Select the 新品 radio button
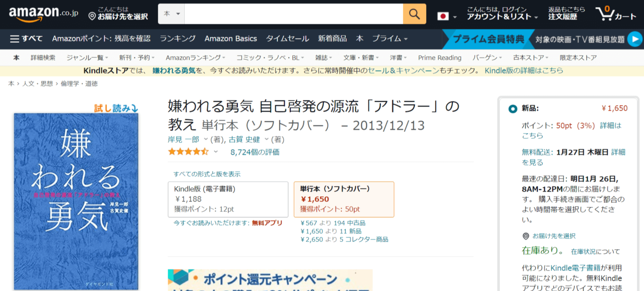Viewport: 644px width, 291px height. click(x=513, y=109)
